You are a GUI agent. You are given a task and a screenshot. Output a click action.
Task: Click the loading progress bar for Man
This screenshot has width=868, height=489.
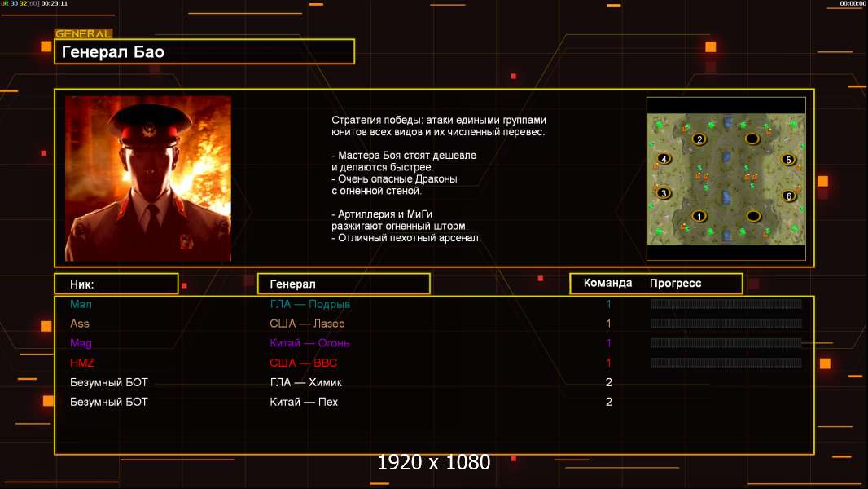(x=726, y=303)
